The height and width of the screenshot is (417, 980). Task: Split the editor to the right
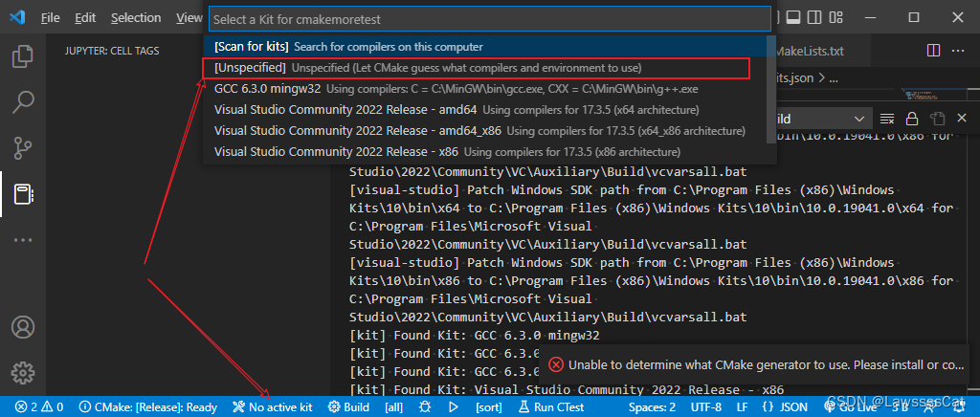(x=933, y=50)
